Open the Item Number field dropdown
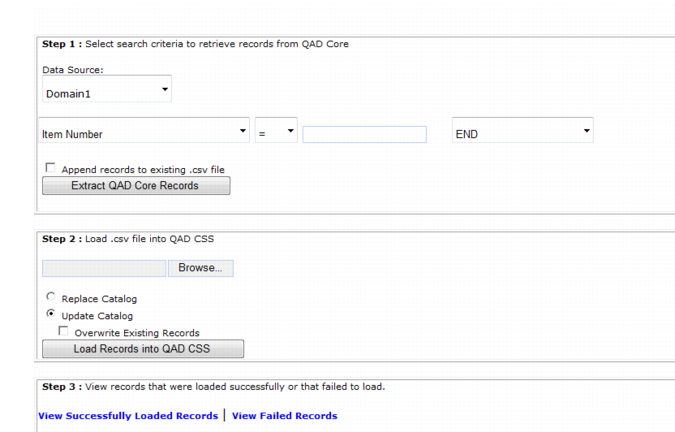The image size is (675, 432). pyautogui.click(x=144, y=130)
